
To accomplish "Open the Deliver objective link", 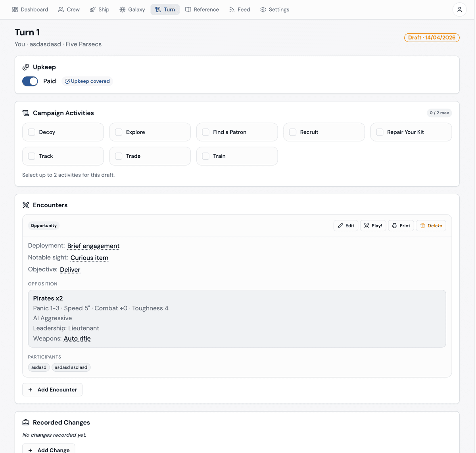I will point(70,270).
